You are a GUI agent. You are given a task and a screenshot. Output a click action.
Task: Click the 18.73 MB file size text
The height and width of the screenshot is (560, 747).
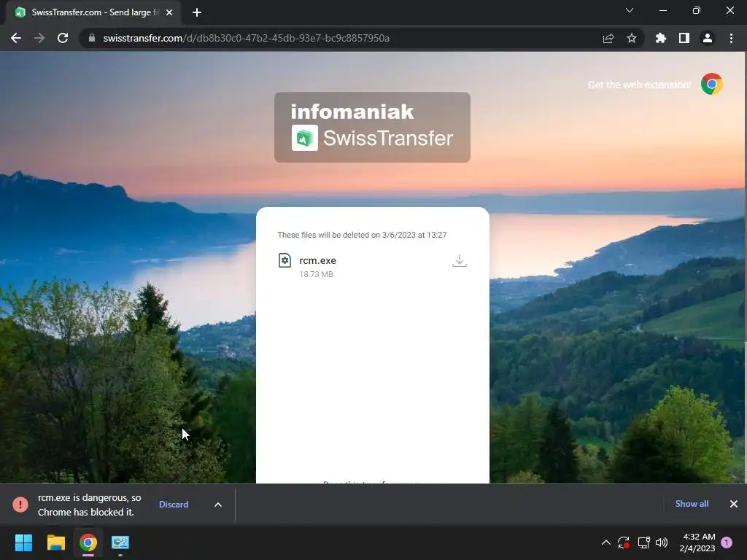(x=317, y=274)
